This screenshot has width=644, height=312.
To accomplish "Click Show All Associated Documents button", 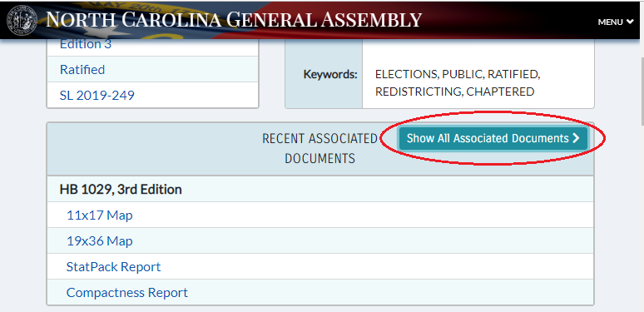I will click(493, 138).
